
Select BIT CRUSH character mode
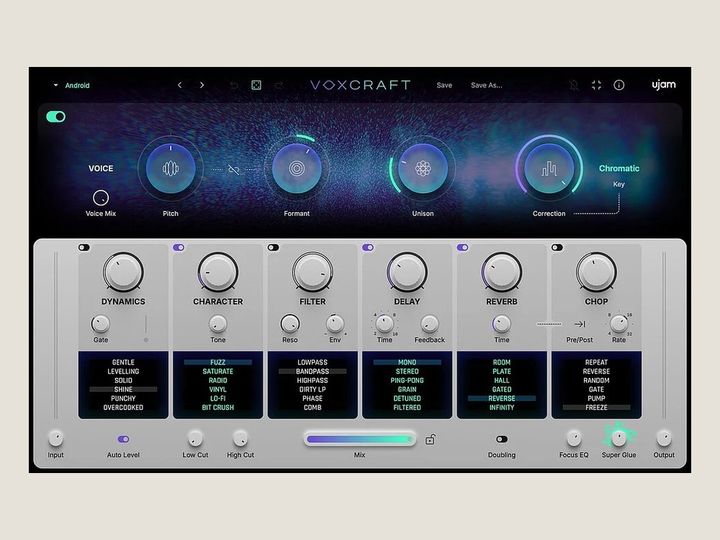click(218, 408)
